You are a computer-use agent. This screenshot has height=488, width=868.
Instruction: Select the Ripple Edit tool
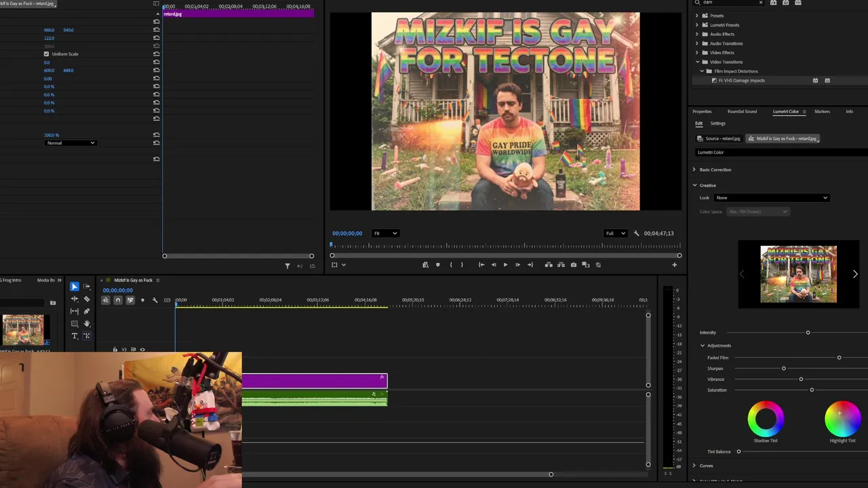75,299
